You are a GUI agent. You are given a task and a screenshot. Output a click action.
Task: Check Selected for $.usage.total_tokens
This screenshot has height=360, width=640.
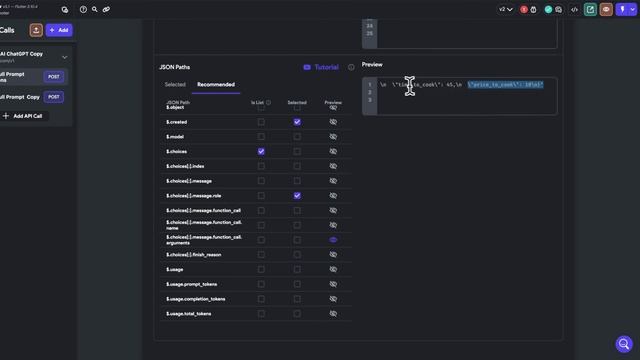point(297,313)
